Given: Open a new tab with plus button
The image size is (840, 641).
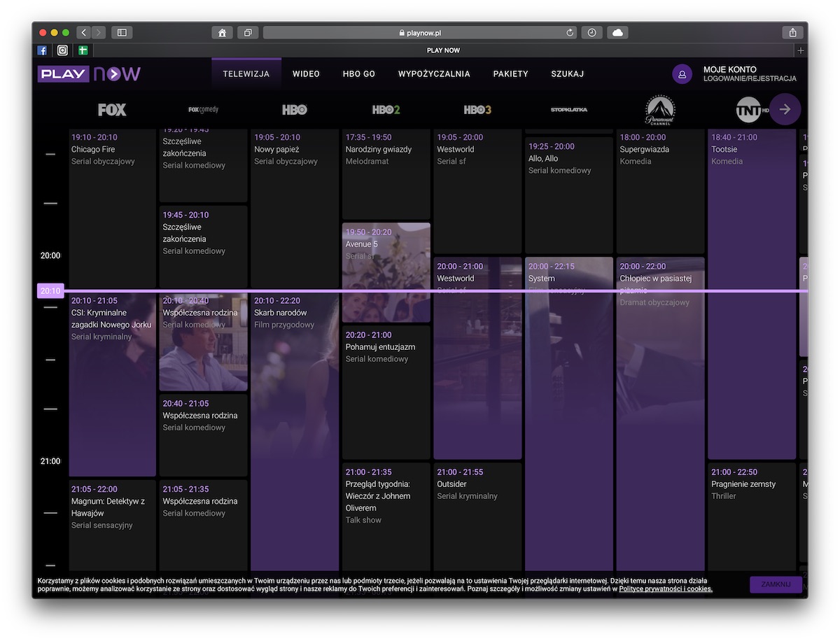Looking at the screenshot, I should pos(801,50).
